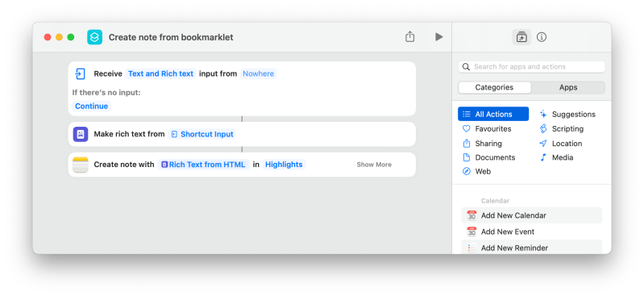Click the Favourites heart icon
This screenshot has height=297, width=644.
(466, 129)
